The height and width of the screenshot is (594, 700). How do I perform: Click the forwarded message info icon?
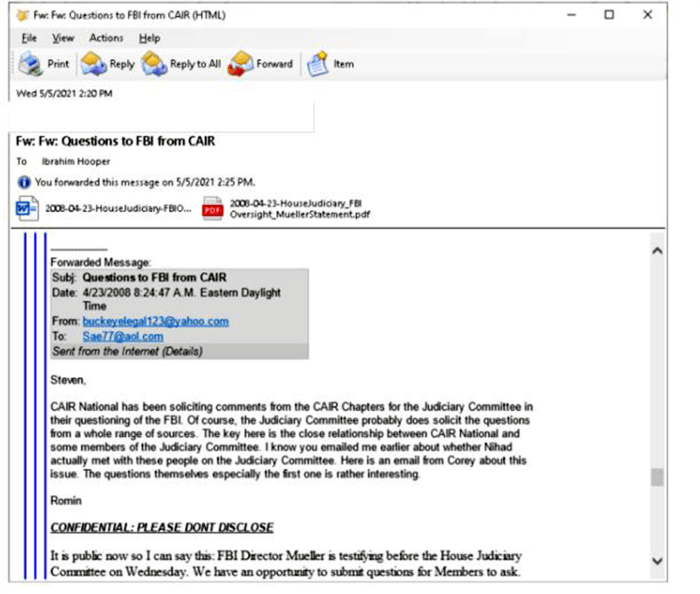pyautogui.click(x=24, y=182)
